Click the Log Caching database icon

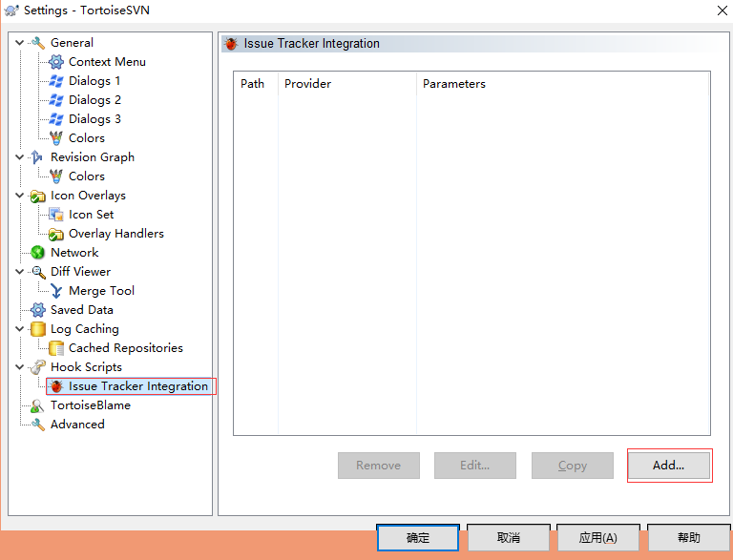[38, 329]
